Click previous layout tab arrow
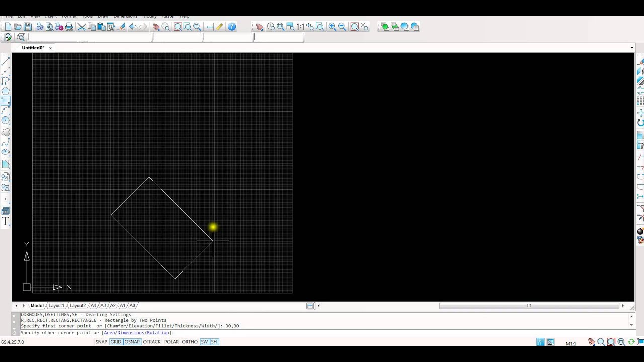The image size is (644, 362). (x=16, y=306)
